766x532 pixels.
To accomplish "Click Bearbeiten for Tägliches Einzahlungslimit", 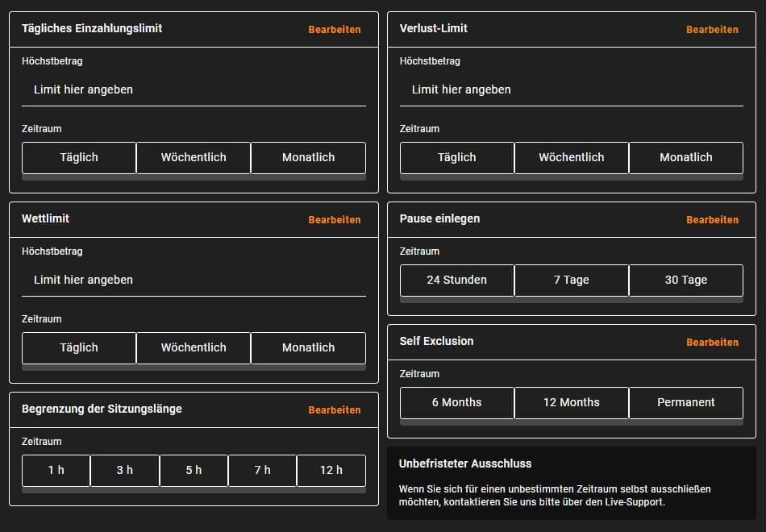I will click(335, 30).
